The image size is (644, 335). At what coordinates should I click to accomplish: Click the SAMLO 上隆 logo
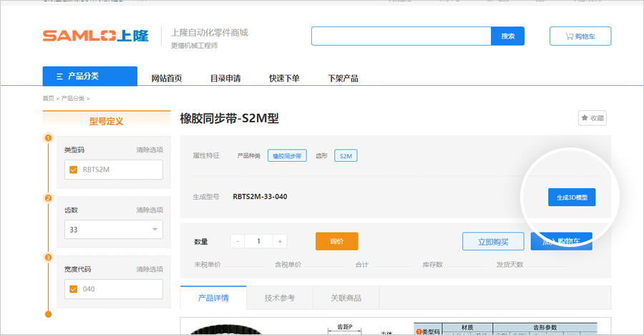click(95, 37)
